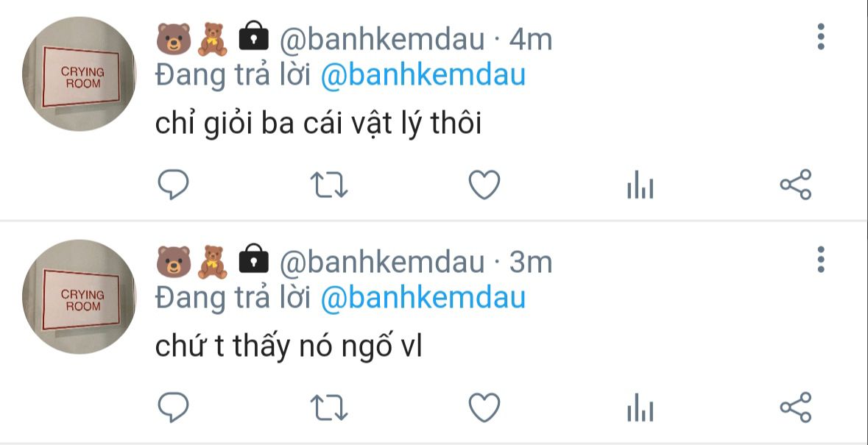Open the @banhkemdau handle beside 3m timestamp
The image size is (868, 445).
pyautogui.click(x=382, y=262)
